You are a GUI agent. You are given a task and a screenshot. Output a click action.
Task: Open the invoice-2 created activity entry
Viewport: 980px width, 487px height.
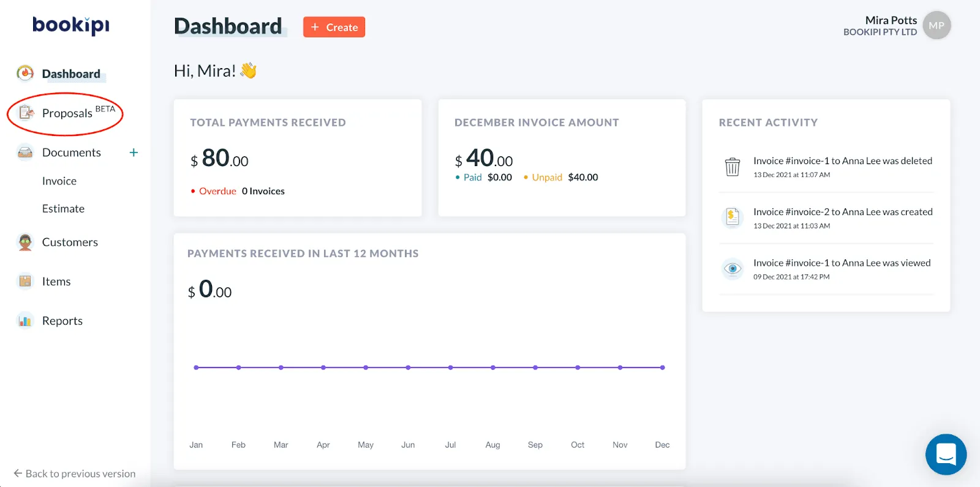tap(826, 217)
